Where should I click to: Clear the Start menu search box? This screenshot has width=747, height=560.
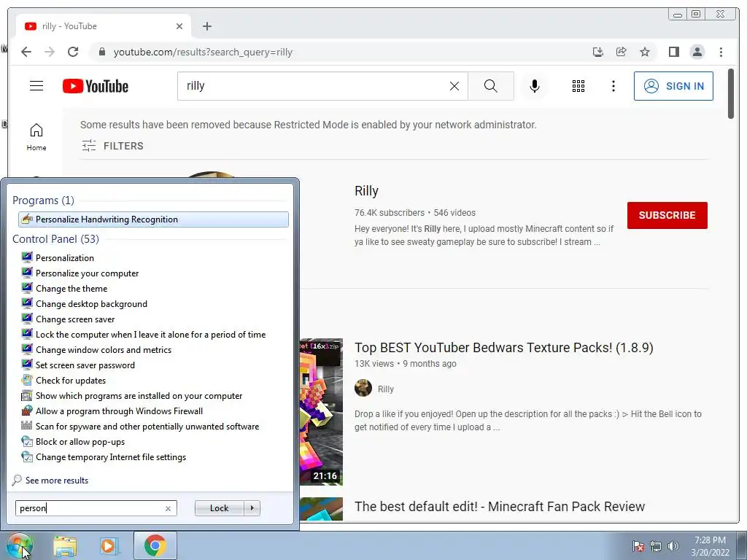coord(168,508)
